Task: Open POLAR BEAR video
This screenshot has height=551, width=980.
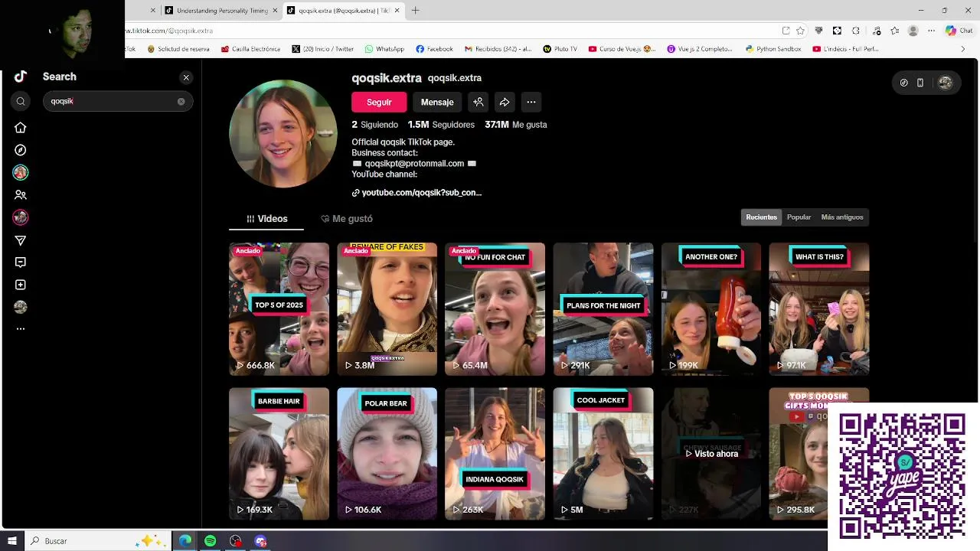Action: [x=387, y=454]
